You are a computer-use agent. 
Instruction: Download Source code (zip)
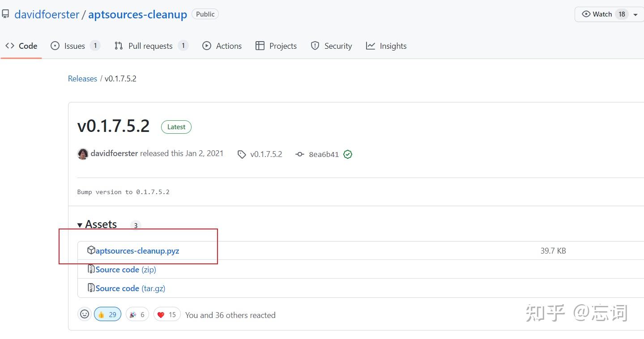pos(126,270)
